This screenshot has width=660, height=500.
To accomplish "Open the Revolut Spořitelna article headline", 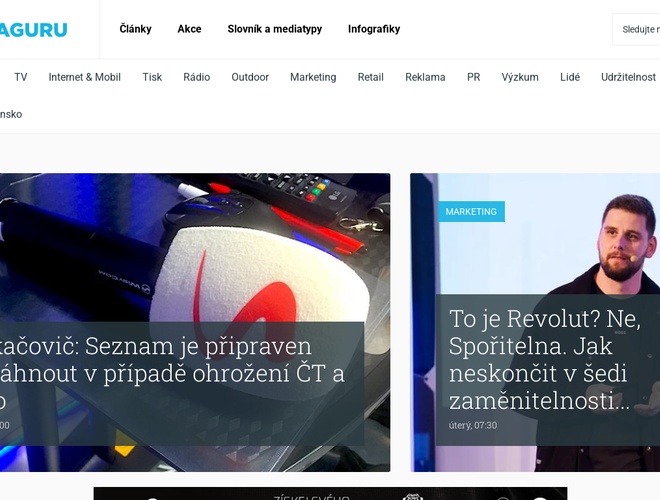I will coord(545,359).
